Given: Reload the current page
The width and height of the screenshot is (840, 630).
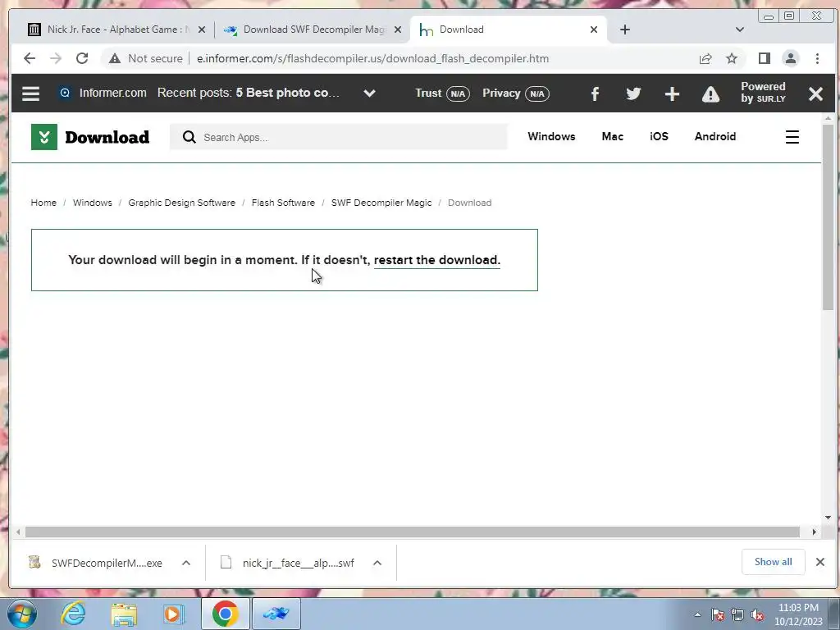Looking at the screenshot, I should (82, 58).
